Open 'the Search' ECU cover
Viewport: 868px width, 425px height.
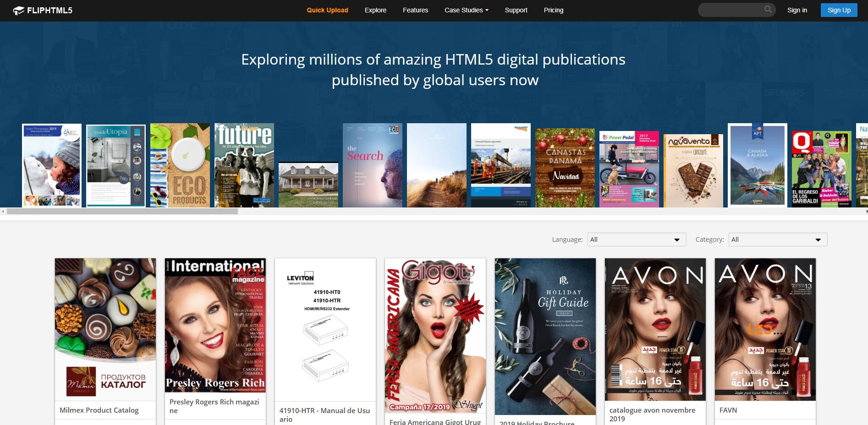tap(373, 165)
